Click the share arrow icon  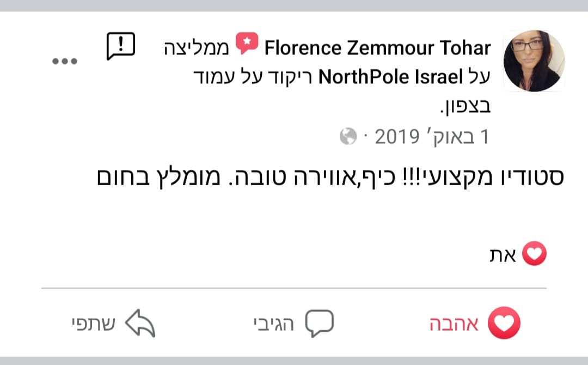pos(140,324)
